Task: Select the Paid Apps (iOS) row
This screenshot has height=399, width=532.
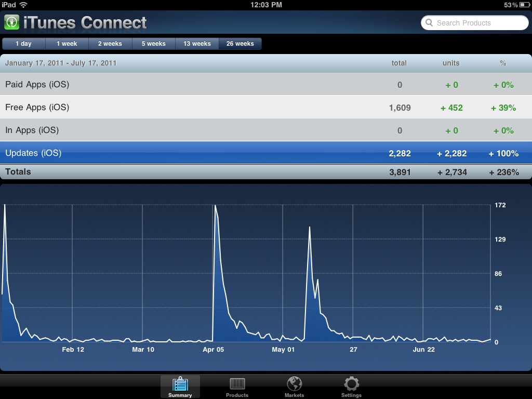Action: pyautogui.click(x=266, y=85)
